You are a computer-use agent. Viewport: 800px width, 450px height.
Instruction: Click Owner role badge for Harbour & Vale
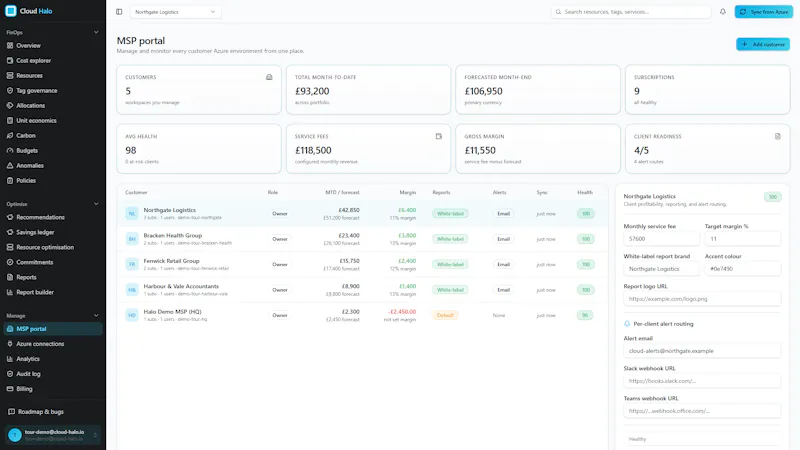280,290
